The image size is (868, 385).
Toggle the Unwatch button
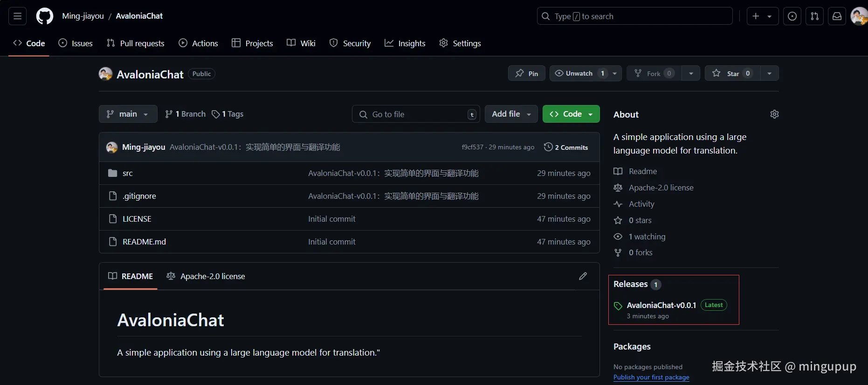(x=579, y=73)
